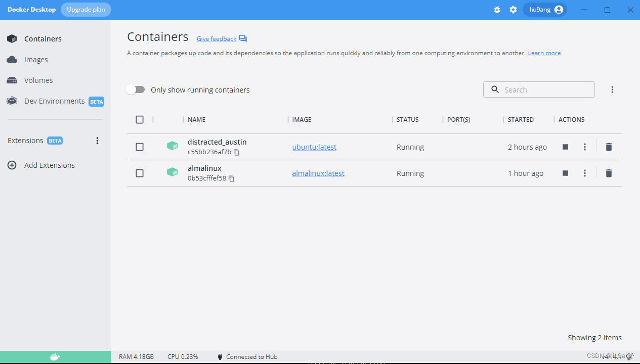Viewport: 640px width, 364px height.
Task: Delete the distracted_austin container
Action: click(609, 147)
